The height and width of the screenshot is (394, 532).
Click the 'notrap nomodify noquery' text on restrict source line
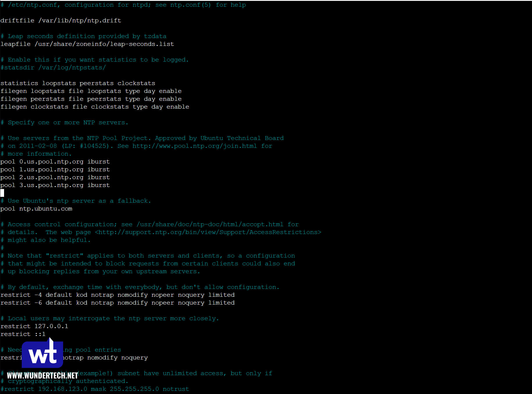pyautogui.click(x=105, y=358)
